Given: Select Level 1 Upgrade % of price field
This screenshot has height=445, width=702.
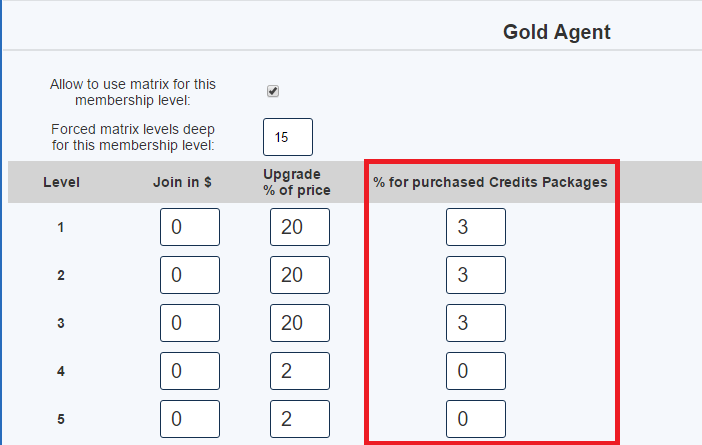Looking at the screenshot, I should (300, 227).
